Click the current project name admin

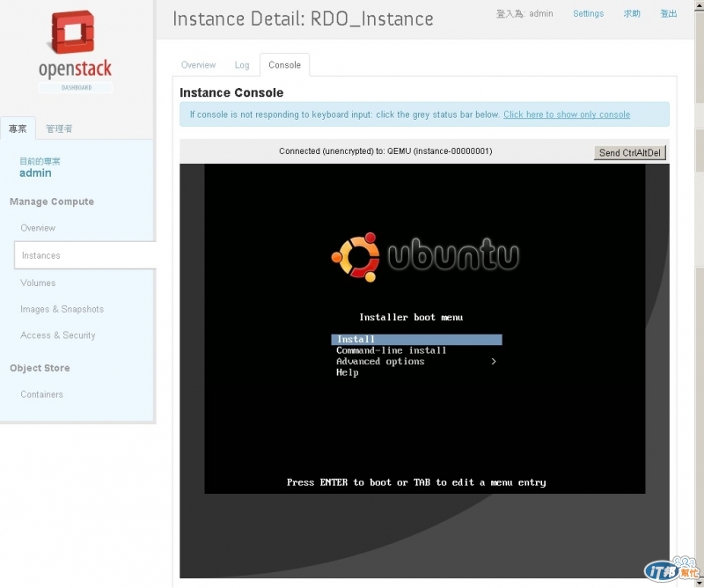pyautogui.click(x=35, y=173)
